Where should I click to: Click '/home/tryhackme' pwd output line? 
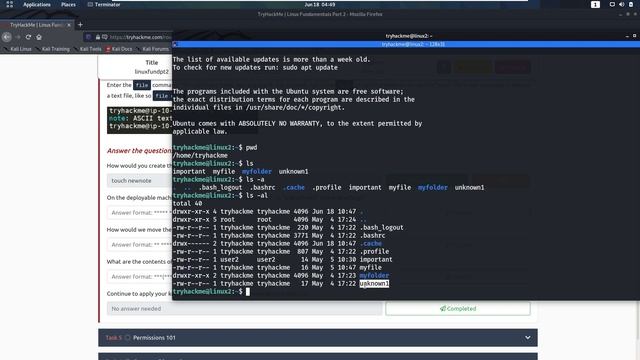[200, 156]
